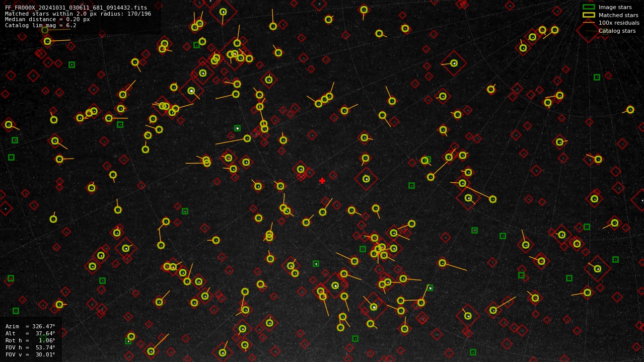644x362 pixels.
Task: Click the '100x residuals' legend label
Action: [x=619, y=23]
